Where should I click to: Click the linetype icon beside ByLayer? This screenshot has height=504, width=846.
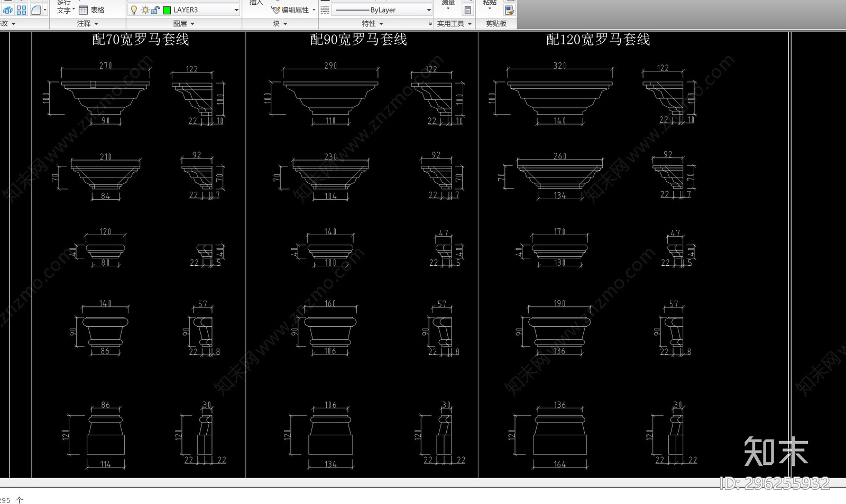[325, 10]
